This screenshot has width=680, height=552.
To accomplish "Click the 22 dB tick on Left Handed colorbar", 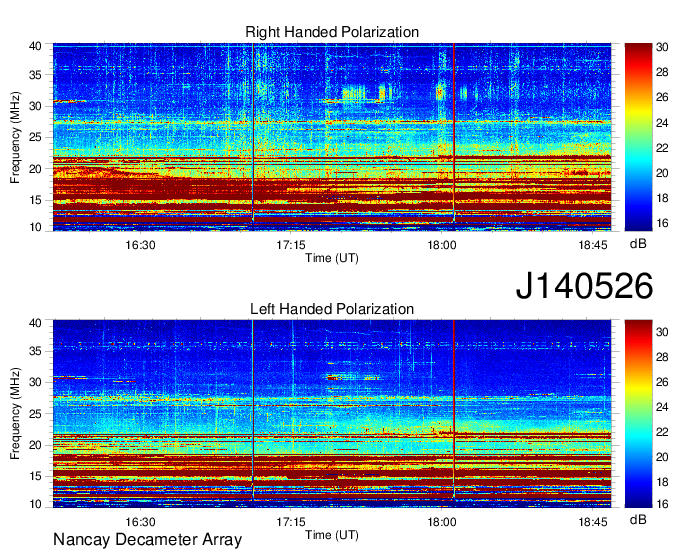I will [662, 432].
